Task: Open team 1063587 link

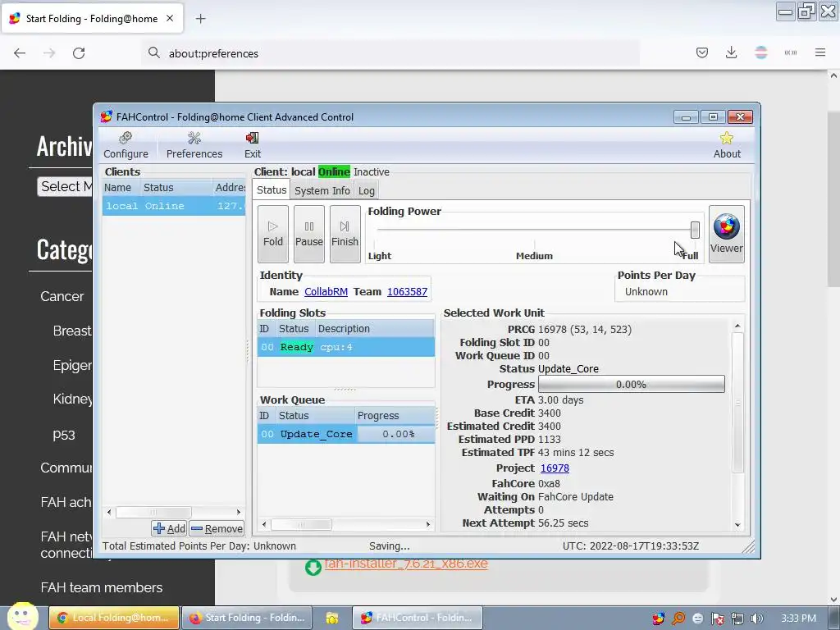Action: (407, 292)
